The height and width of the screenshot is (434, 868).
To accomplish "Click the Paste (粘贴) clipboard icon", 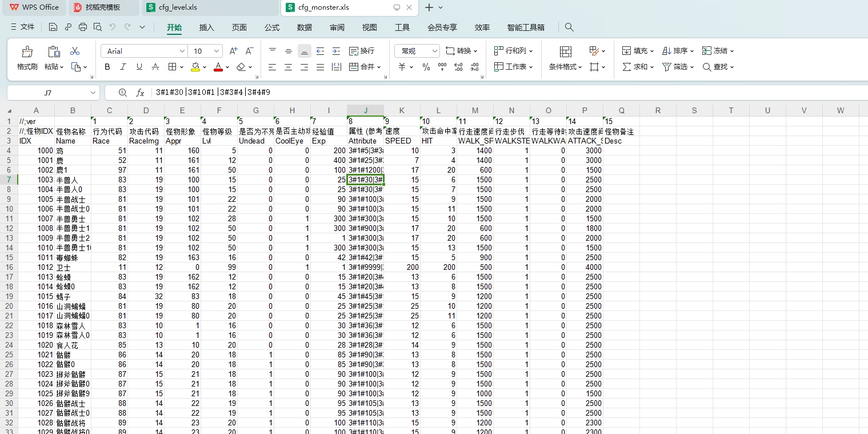I will [54, 52].
